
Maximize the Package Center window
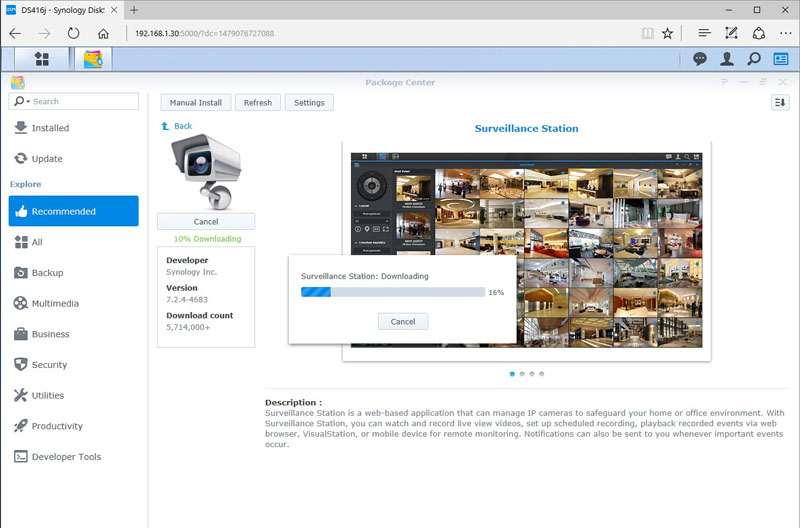(763, 82)
